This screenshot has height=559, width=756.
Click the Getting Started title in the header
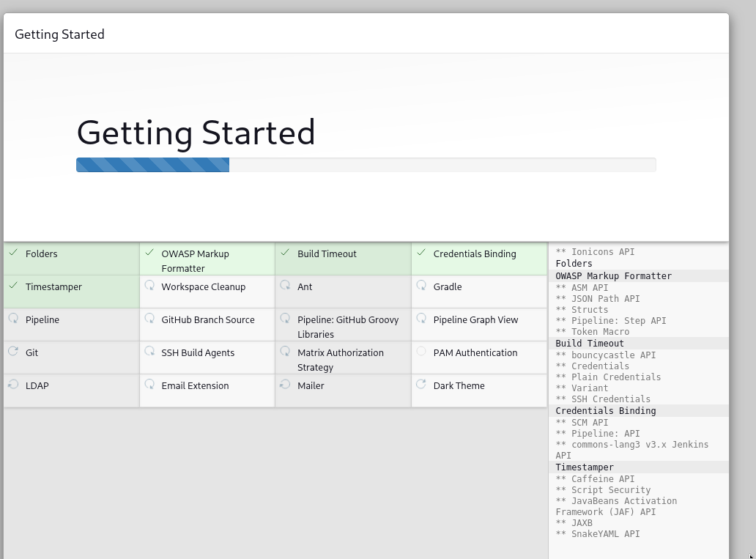(59, 34)
